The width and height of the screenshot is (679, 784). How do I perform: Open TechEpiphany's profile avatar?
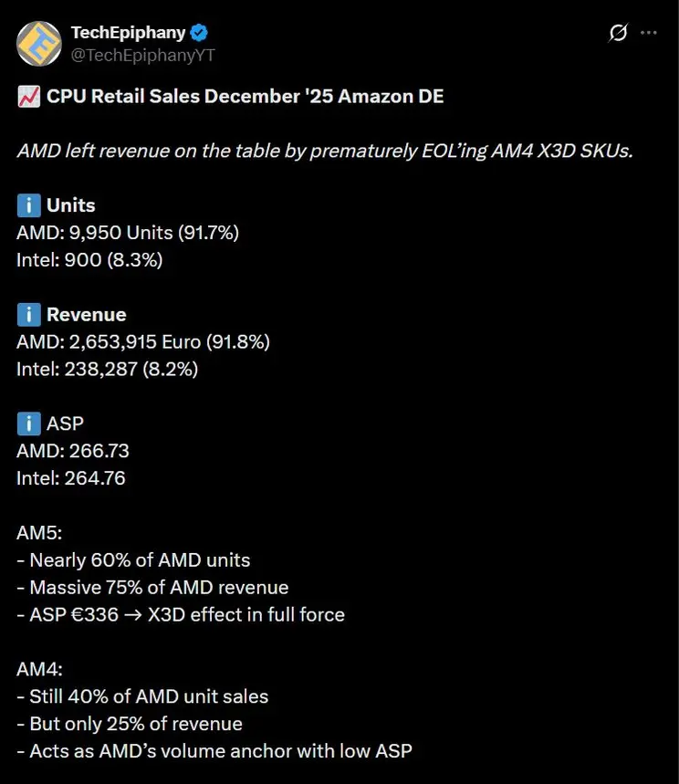38,43
